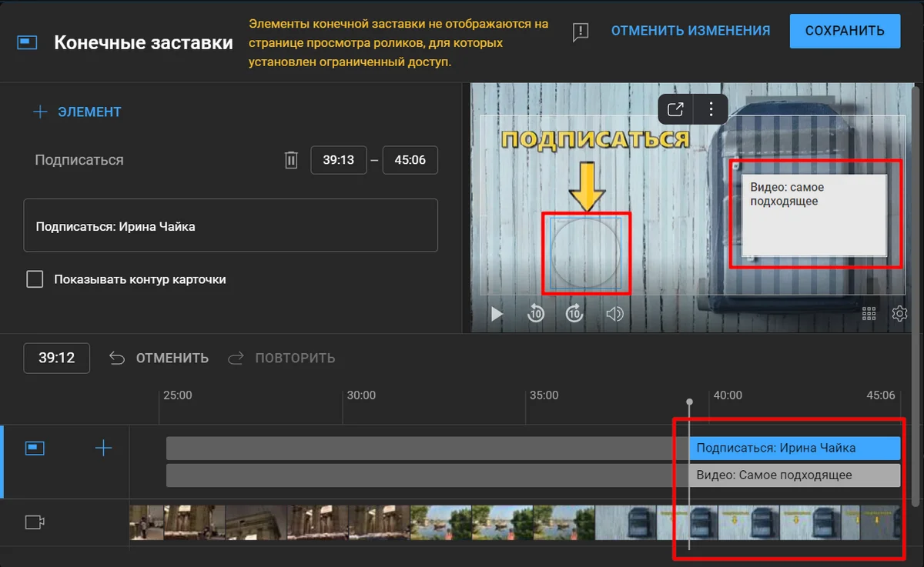Click the play button in video preview

pos(497,314)
